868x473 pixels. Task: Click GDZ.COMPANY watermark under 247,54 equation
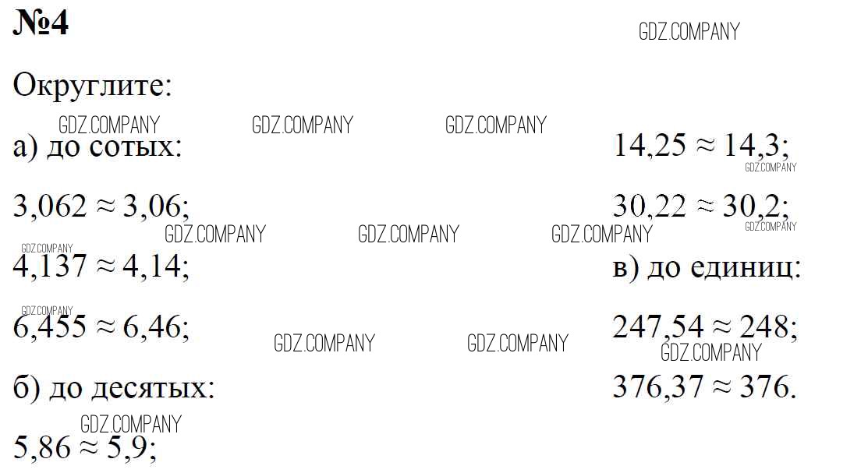711,352
